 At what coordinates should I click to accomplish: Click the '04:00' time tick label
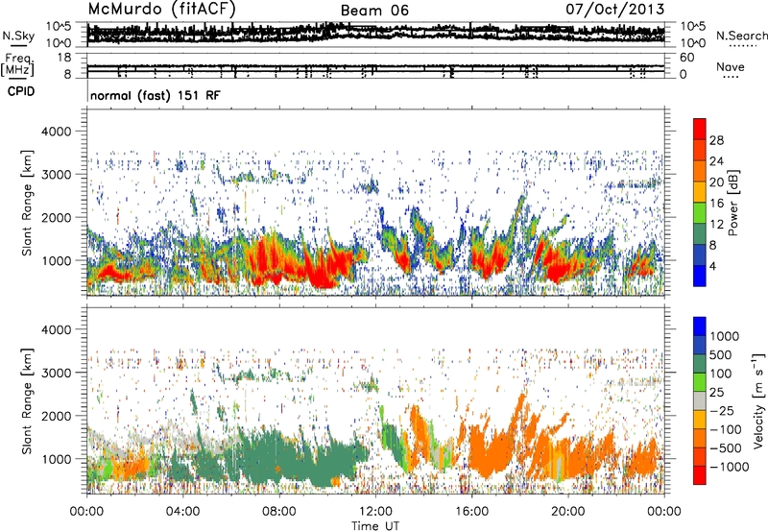click(x=182, y=512)
